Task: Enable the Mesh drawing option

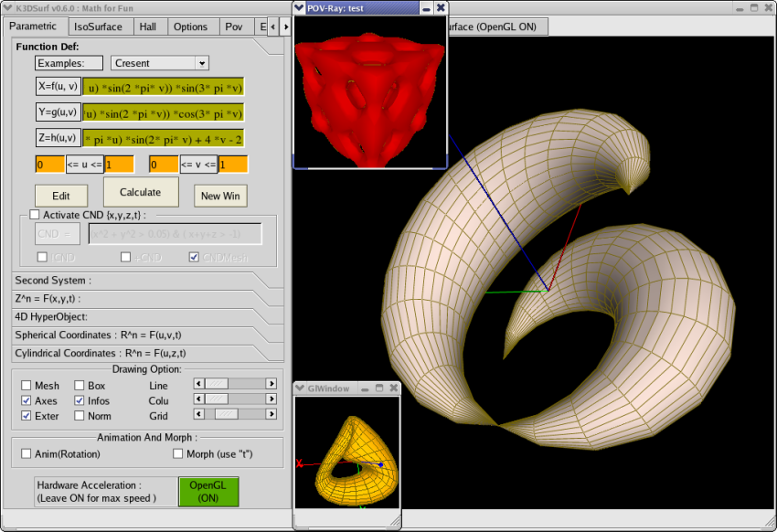Action: (27, 386)
